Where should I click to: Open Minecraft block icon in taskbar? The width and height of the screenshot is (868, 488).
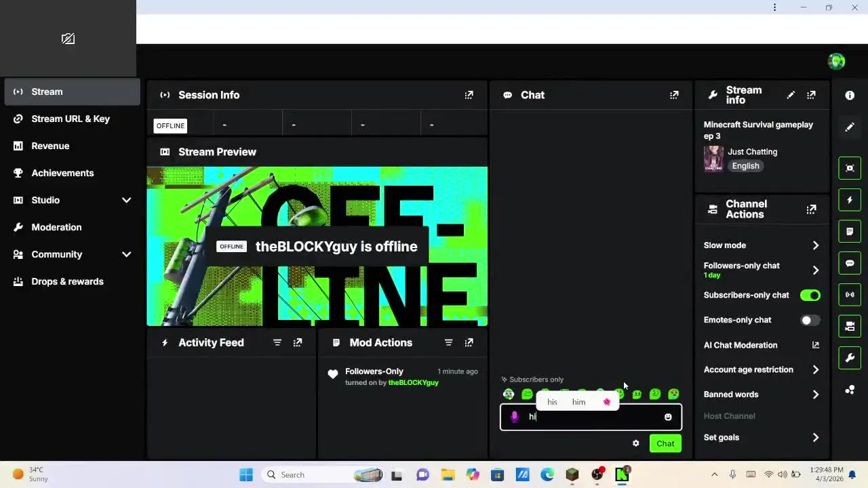572,474
